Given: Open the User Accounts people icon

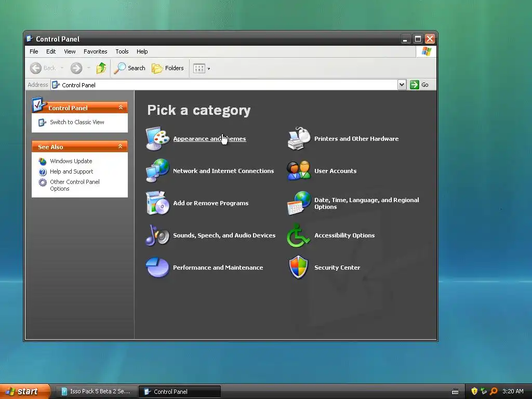Looking at the screenshot, I should click(299, 170).
